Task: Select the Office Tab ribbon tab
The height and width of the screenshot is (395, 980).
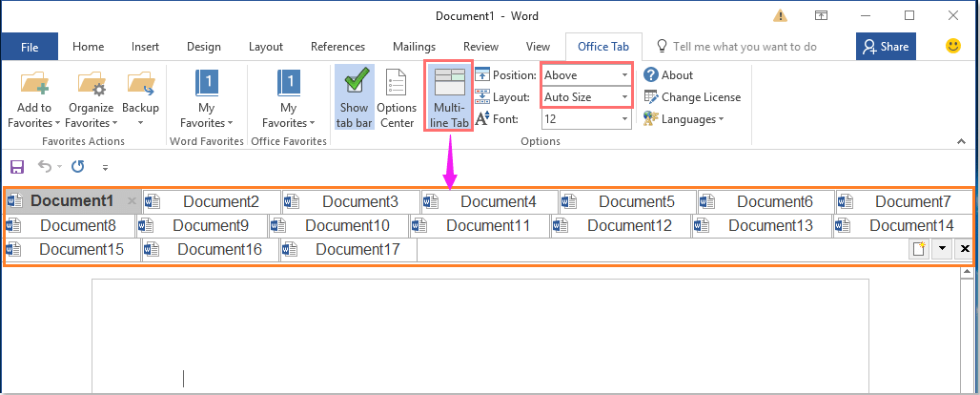Action: coord(603,47)
